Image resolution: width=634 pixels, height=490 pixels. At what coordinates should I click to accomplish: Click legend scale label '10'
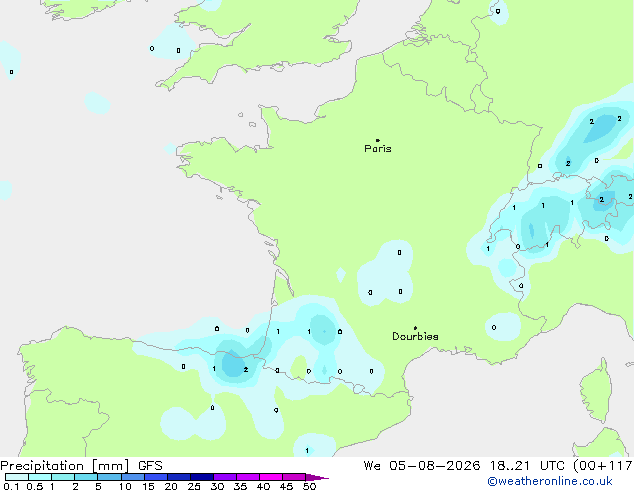[x=125, y=486]
